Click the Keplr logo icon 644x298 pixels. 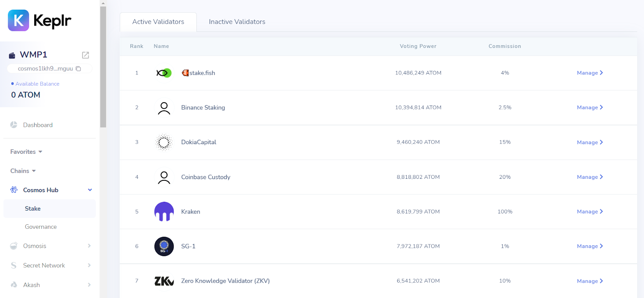click(x=19, y=20)
